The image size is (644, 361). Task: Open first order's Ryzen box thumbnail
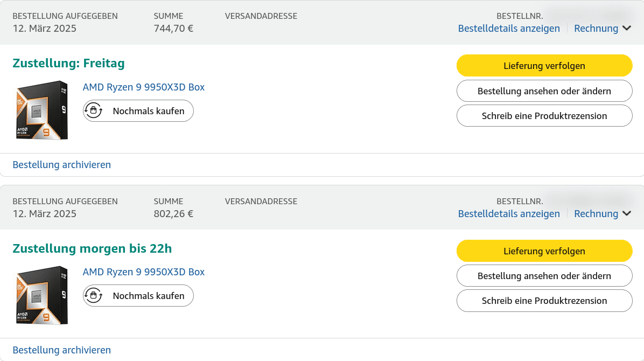41,110
